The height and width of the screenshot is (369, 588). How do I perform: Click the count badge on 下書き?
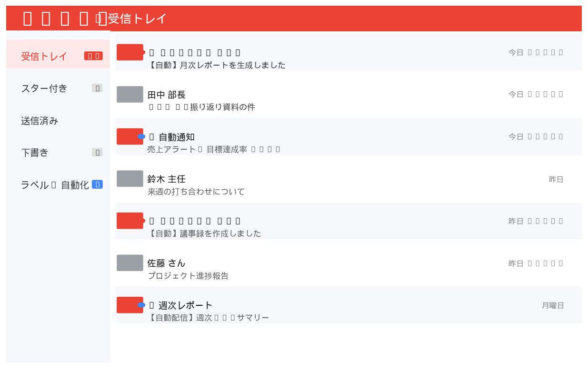[98, 152]
